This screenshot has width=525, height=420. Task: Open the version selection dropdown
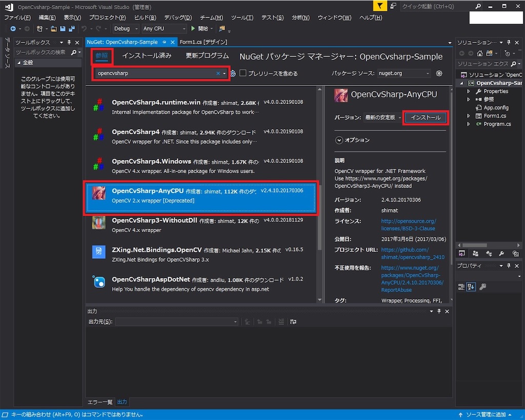382,117
